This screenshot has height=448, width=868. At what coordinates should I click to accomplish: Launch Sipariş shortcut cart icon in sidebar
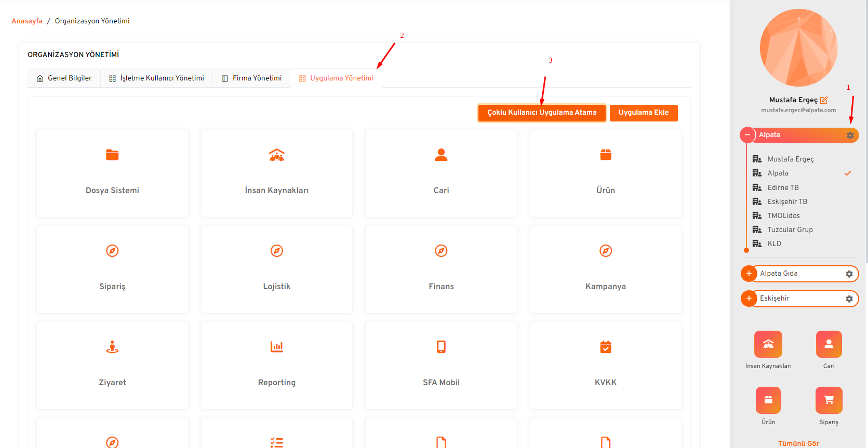coord(829,400)
